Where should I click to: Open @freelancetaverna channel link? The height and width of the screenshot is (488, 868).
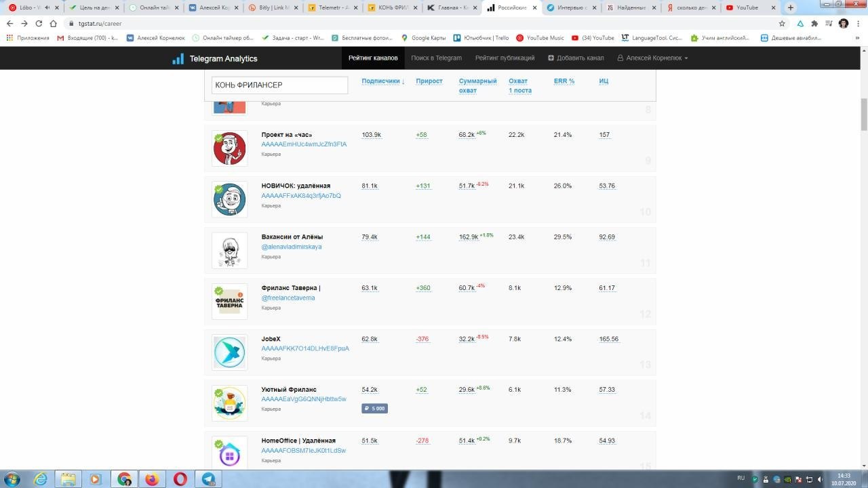288,298
